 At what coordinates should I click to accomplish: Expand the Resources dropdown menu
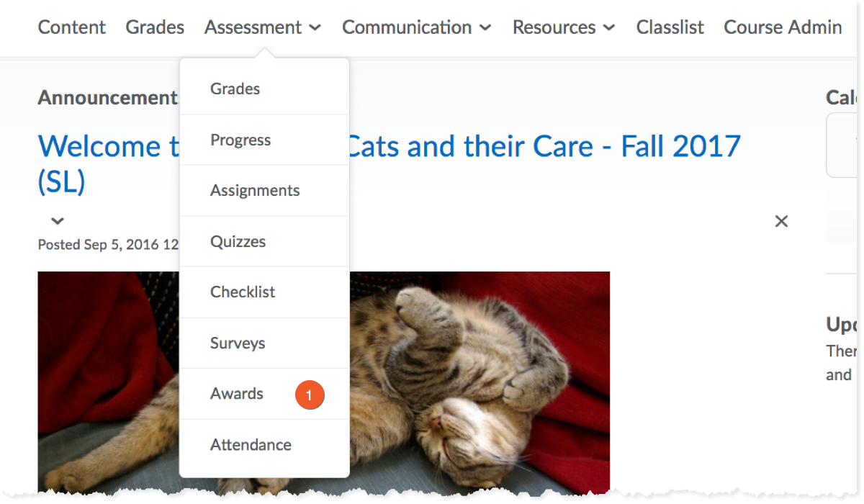(x=564, y=27)
